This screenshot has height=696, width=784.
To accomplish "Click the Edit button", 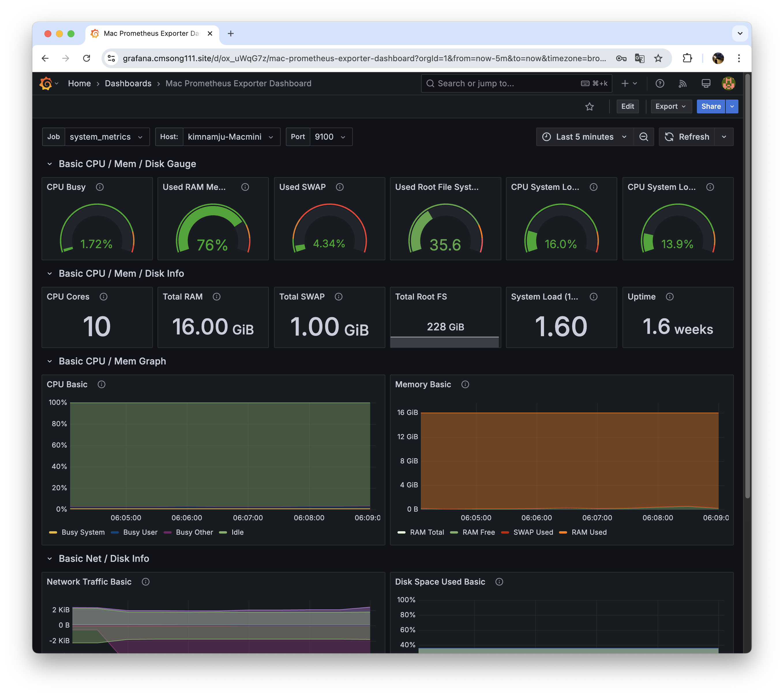I will pos(627,107).
